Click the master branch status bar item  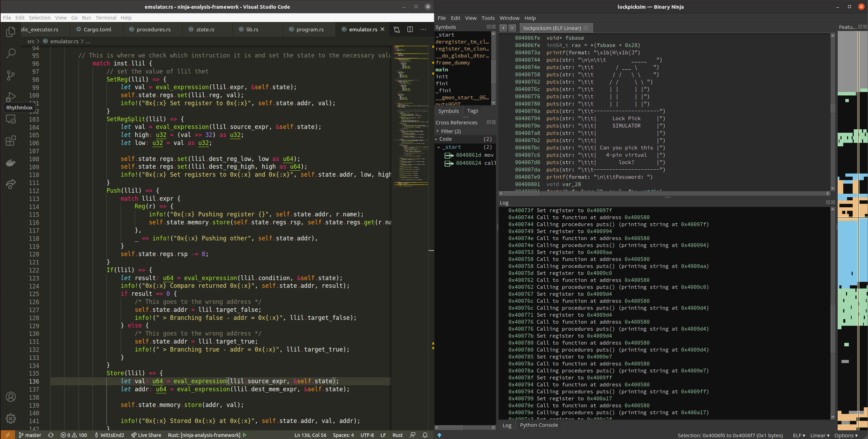click(30, 435)
